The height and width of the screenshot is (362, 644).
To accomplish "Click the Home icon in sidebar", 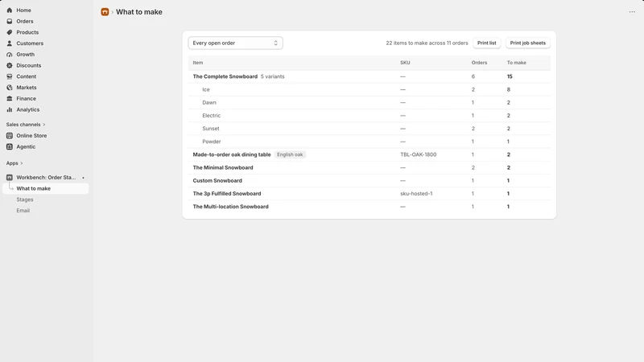I will 10,10.
